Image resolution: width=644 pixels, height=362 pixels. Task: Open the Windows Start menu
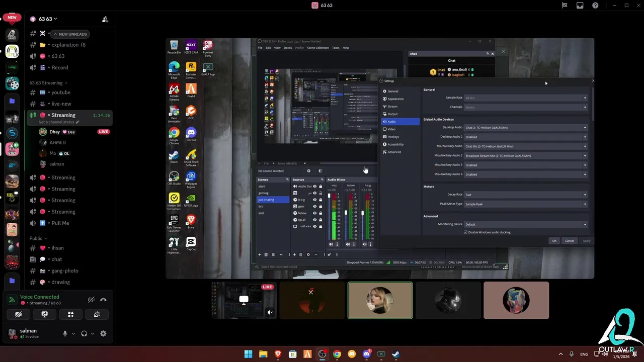click(248, 354)
